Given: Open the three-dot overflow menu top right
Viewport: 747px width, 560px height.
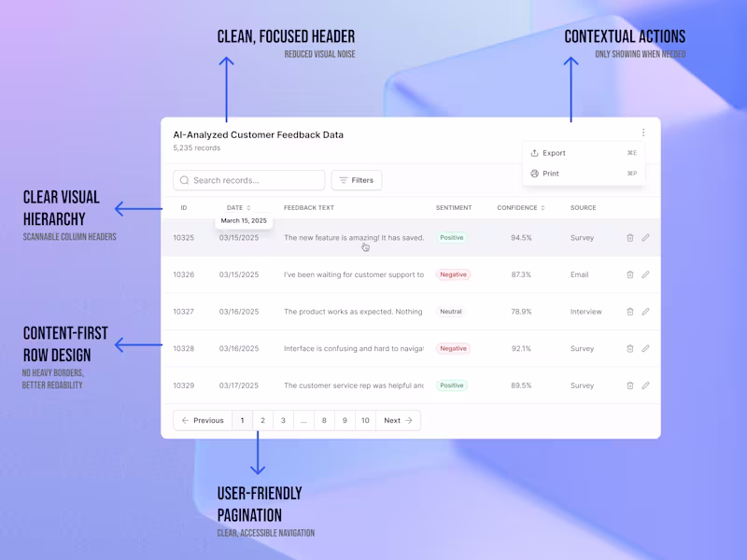Looking at the screenshot, I should pyautogui.click(x=644, y=133).
